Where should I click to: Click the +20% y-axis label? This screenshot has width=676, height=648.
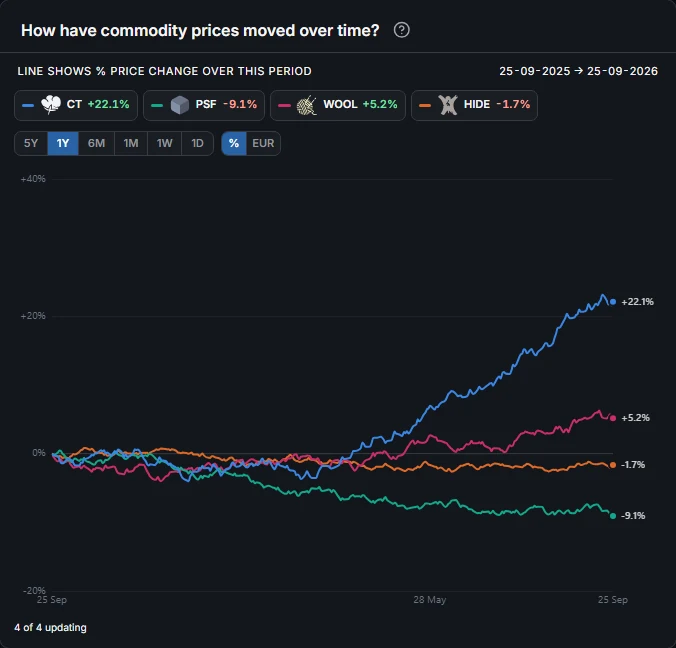point(33,316)
